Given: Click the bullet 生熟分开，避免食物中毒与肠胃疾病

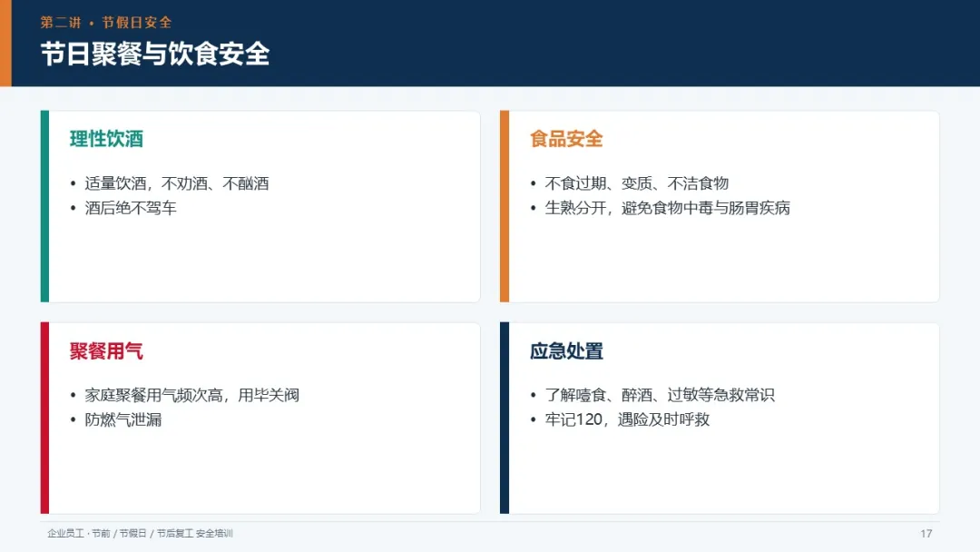Looking at the screenshot, I should click(x=668, y=208).
